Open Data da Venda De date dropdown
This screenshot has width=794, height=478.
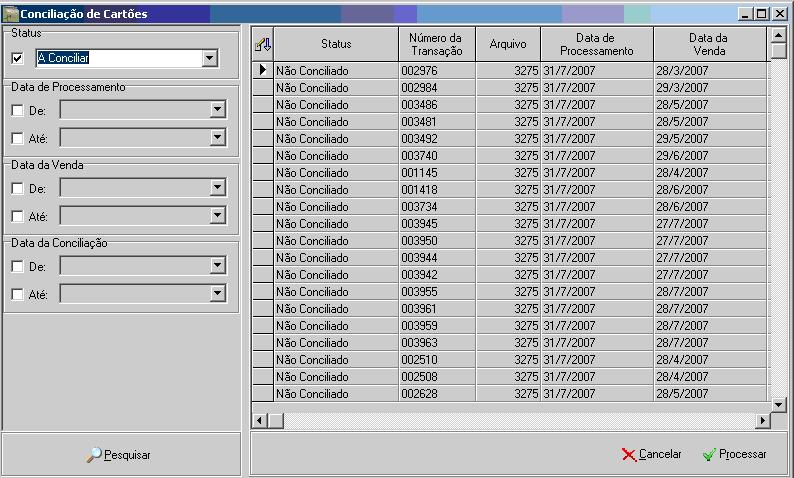tap(218, 187)
